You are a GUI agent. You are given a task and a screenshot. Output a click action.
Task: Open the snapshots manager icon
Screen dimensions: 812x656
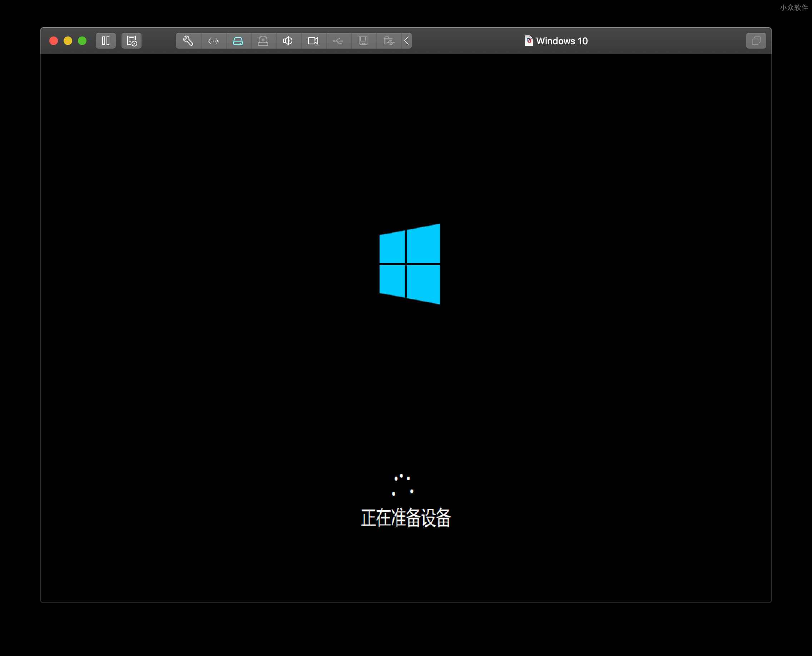pos(132,41)
